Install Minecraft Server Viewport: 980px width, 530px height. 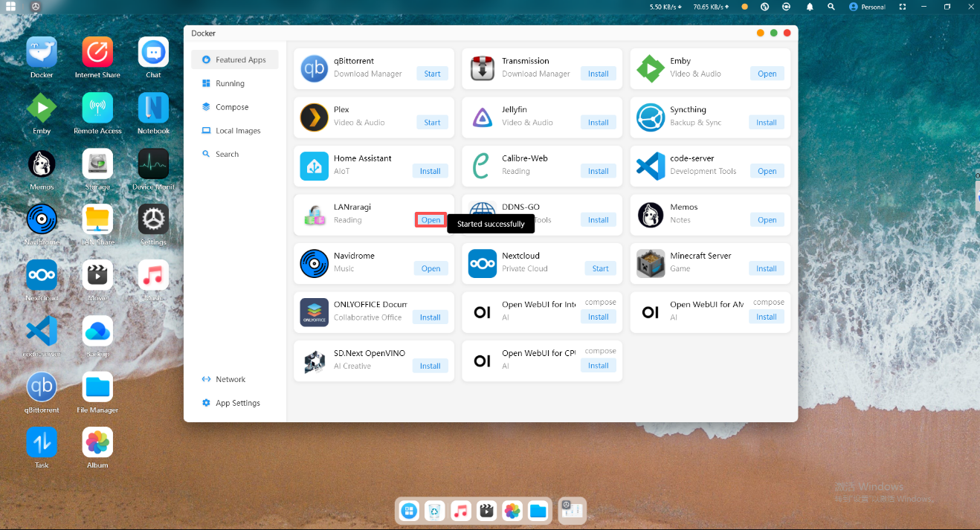(x=767, y=268)
